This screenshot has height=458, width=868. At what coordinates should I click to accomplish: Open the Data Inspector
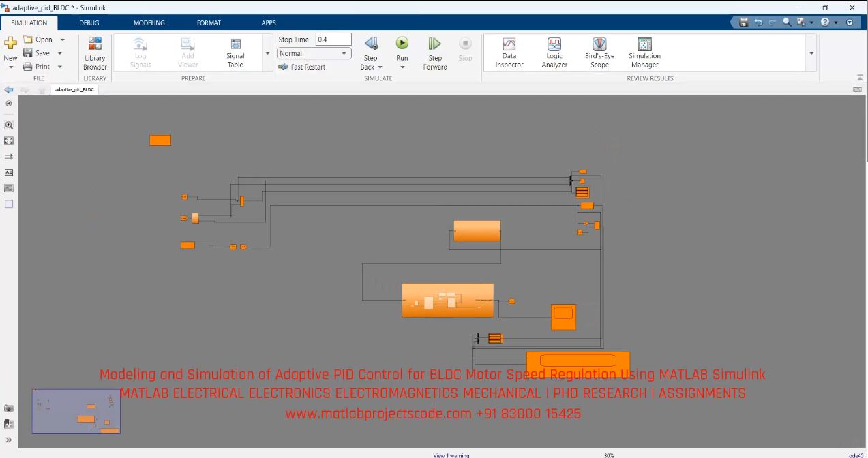coord(509,51)
